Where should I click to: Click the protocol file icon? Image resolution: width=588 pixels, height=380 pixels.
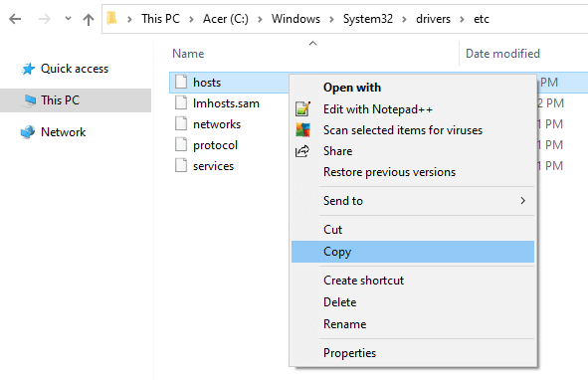181,144
